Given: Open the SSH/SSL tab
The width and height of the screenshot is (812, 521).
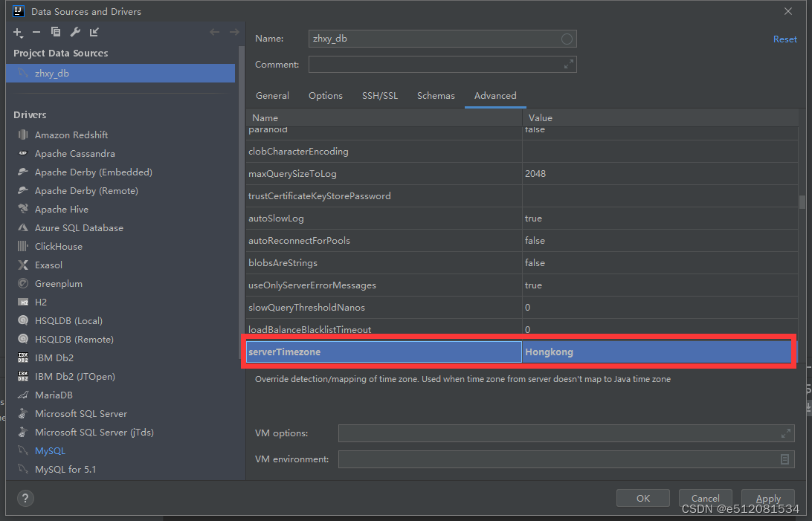Looking at the screenshot, I should (380, 96).
